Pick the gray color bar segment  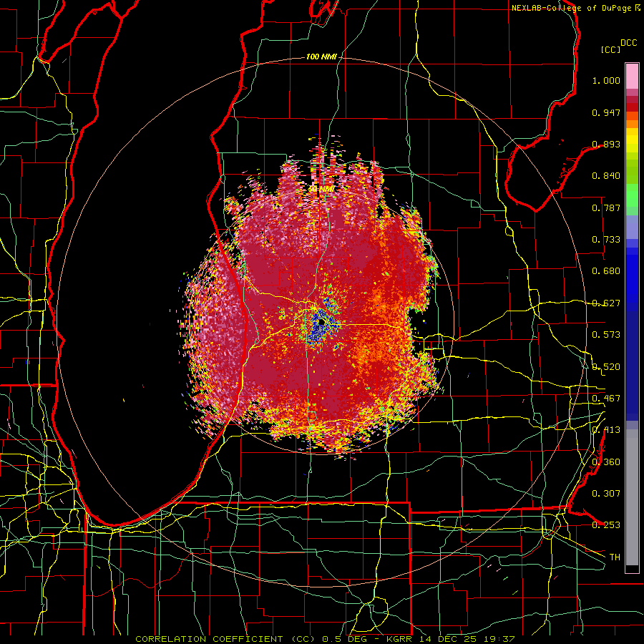tap(632, 497)
